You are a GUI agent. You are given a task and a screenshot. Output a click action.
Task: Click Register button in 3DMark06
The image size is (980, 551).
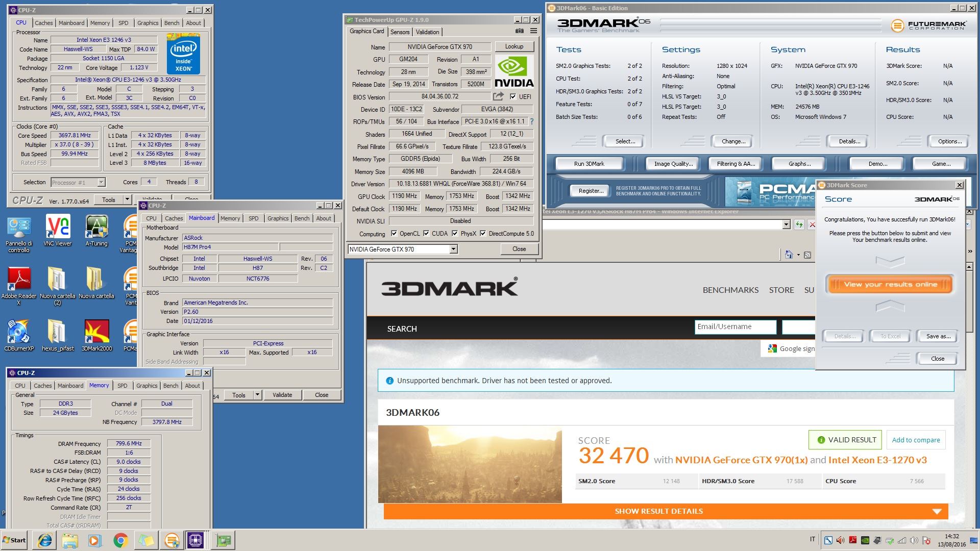(x=591, y=190)
